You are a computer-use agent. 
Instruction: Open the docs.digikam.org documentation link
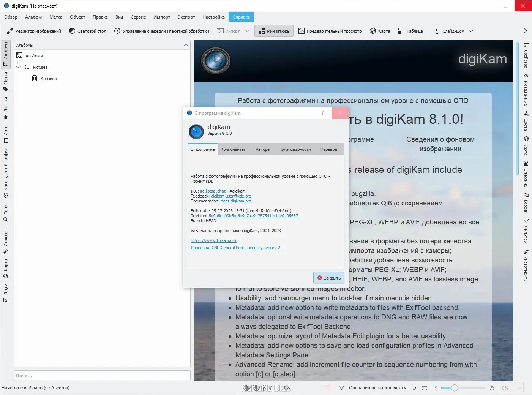pyautogui.click(x=236, y=201)
